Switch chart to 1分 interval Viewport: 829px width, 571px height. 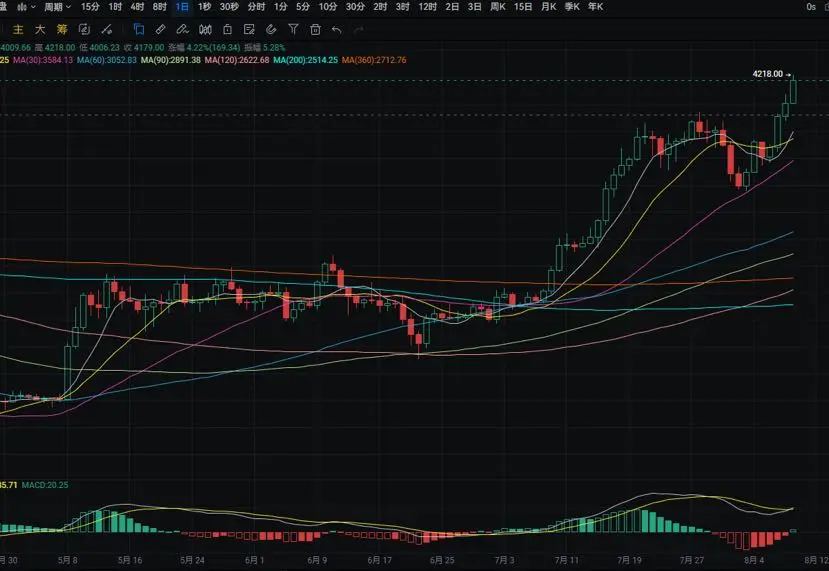[281, 7]
